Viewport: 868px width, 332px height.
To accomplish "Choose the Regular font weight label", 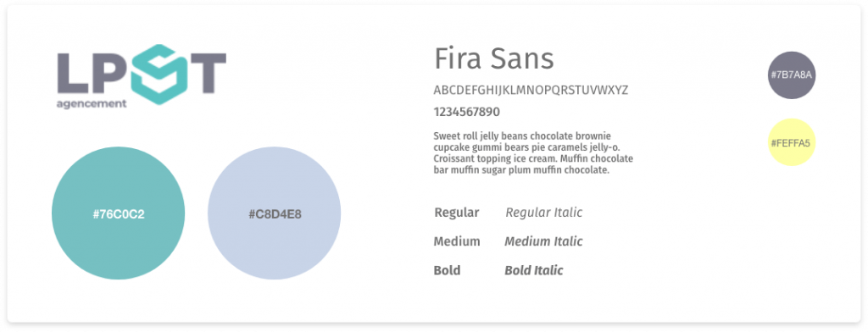I will click(457, 213).
